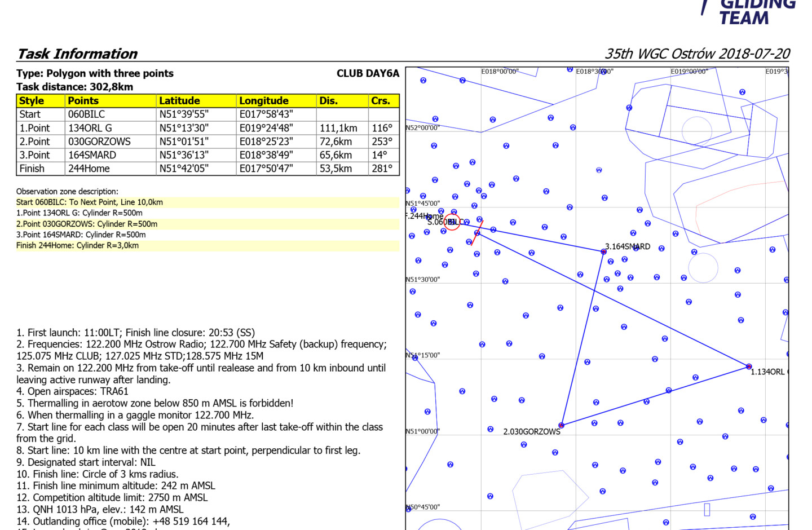
Task: Click the CLUB DAY6A label
Action: click(x=368, y=73)
